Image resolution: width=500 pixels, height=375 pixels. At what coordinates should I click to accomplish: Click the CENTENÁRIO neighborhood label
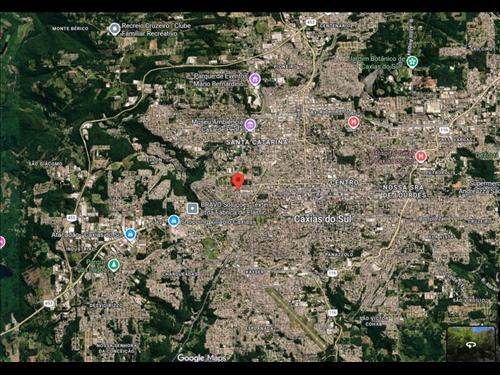pyautogui.click(x=336, y=26)
